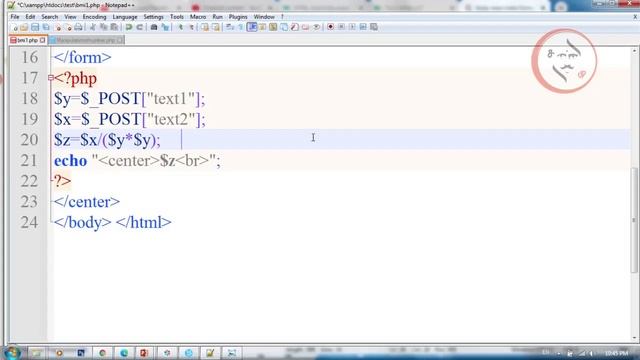Switch to the bmi1.php tab

point(27,40)
